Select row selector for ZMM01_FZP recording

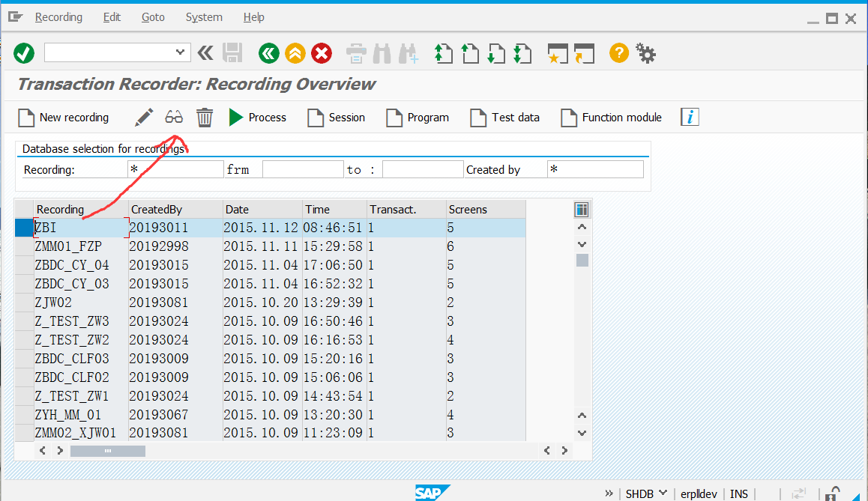click(x=24, y=246)
